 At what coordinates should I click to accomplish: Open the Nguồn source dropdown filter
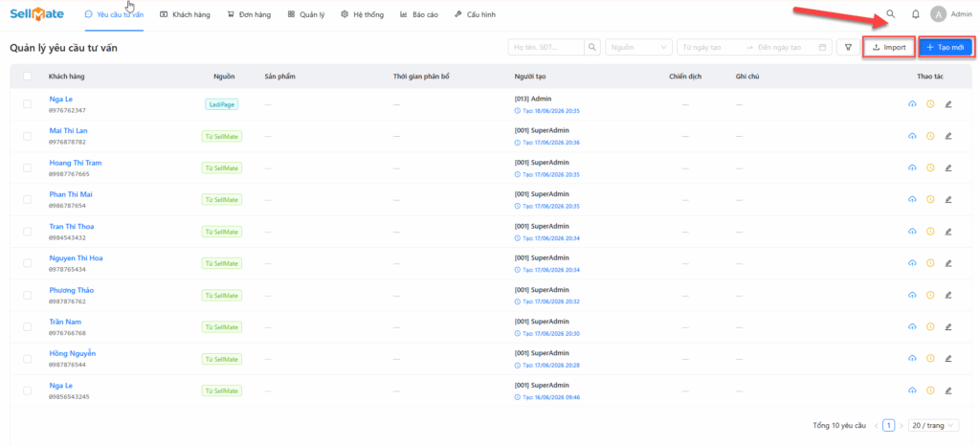638,48
